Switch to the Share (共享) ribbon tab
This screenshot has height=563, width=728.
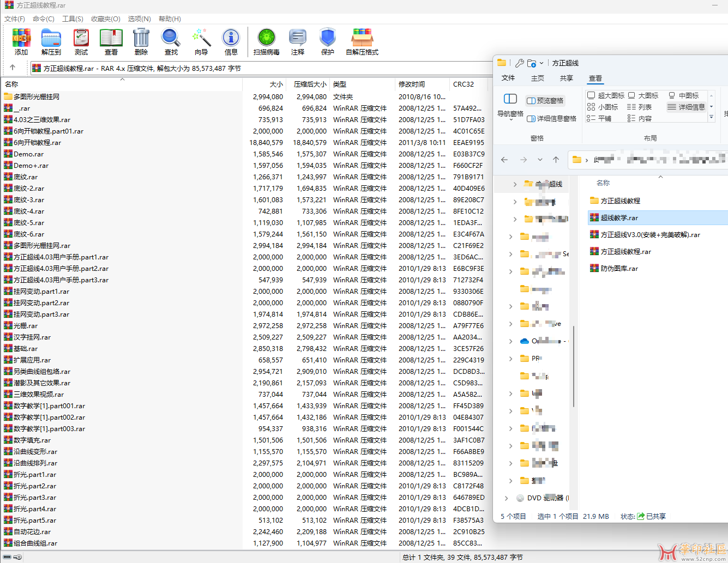click(567, 78)
